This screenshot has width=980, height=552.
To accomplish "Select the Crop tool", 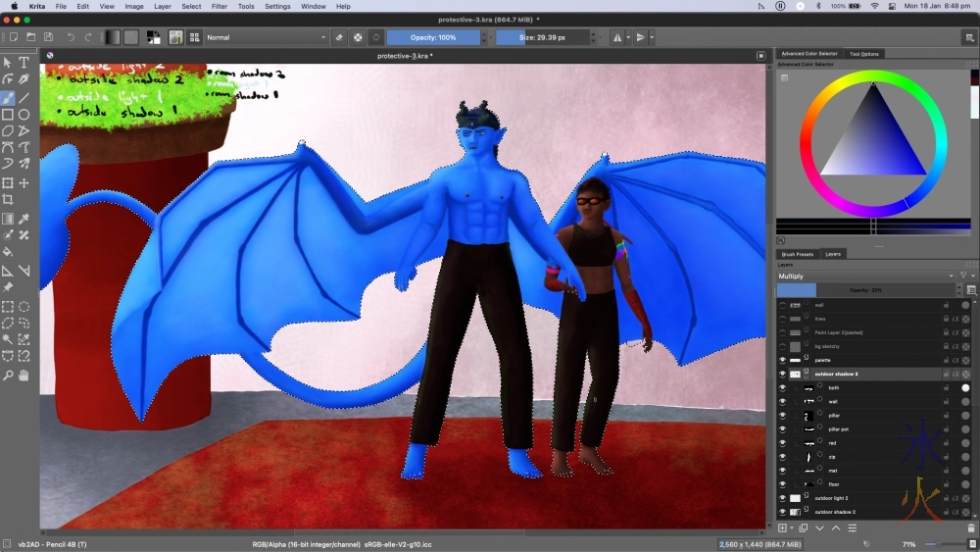I will [8, 200].
